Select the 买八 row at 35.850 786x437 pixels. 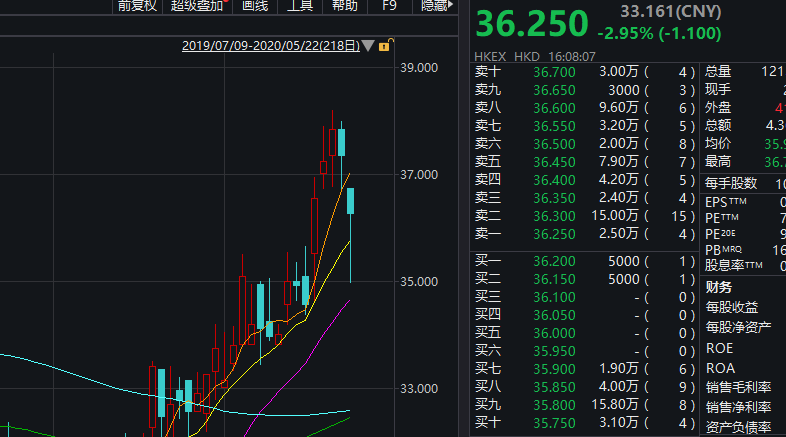pos(584,387)
